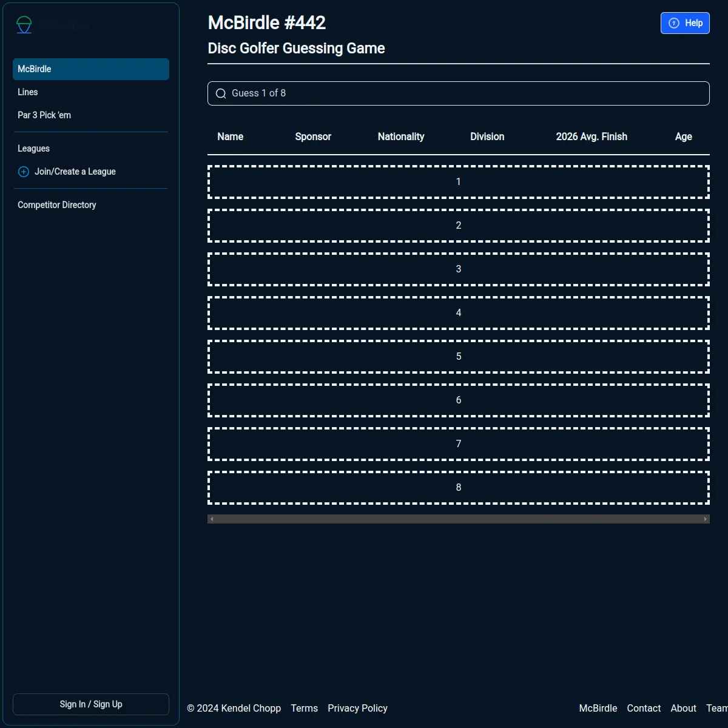Image resolution: width=728 pixels, height=728 pixels.
Task: Open the Help button
Action: (x=685, y=23)
